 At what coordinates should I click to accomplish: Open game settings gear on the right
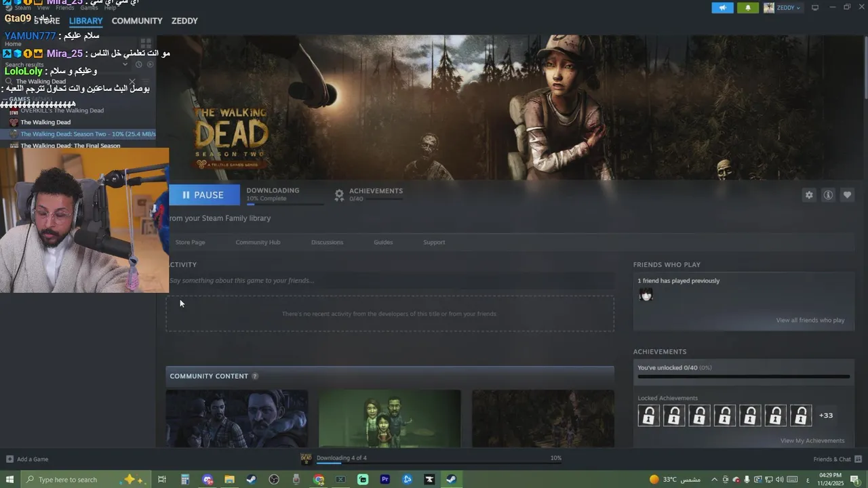[809, 195]
